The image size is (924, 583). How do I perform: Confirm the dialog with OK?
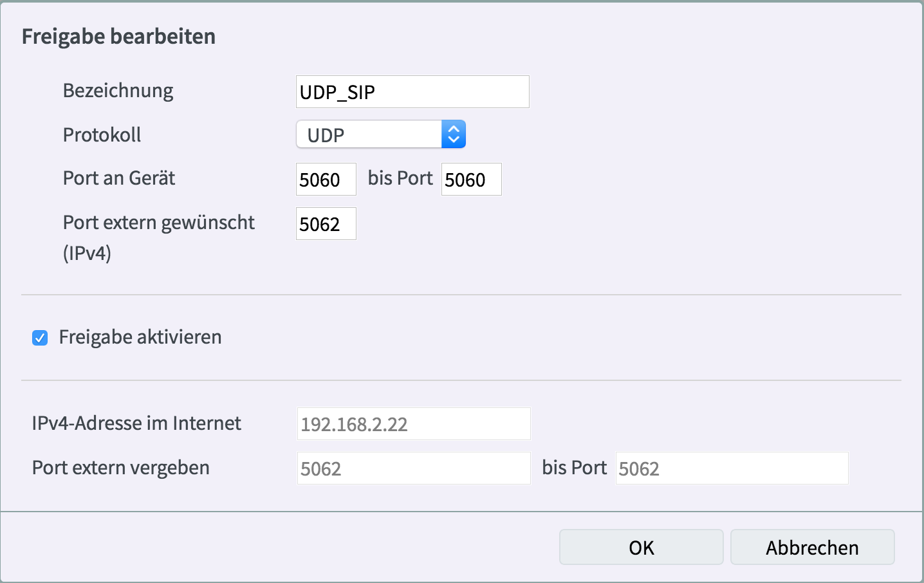tap(641, 548)
